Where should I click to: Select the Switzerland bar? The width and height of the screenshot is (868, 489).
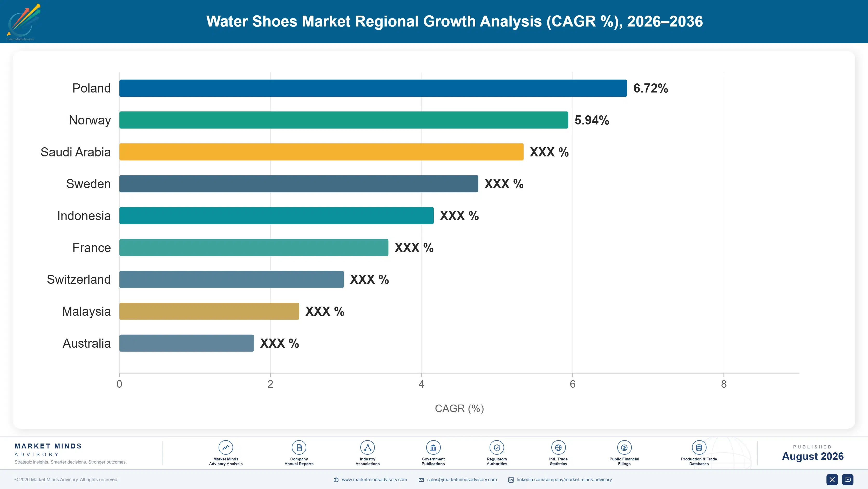pyautogui.click(x=232, y=279)
